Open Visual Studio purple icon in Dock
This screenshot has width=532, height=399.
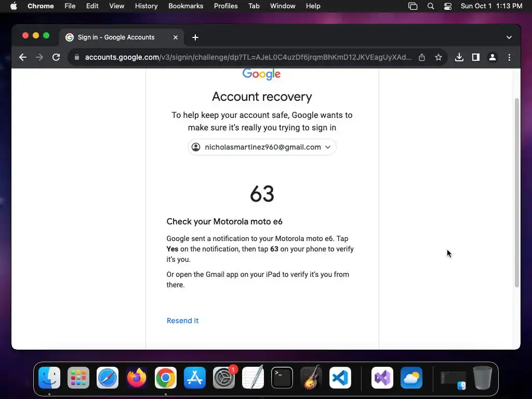pyautogui.click(x=382, y=378)
